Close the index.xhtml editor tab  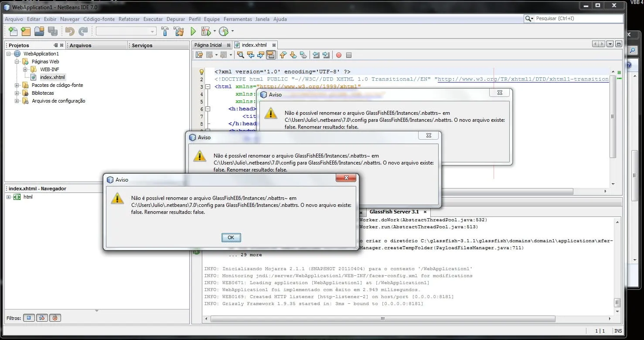tap(274, 45)
